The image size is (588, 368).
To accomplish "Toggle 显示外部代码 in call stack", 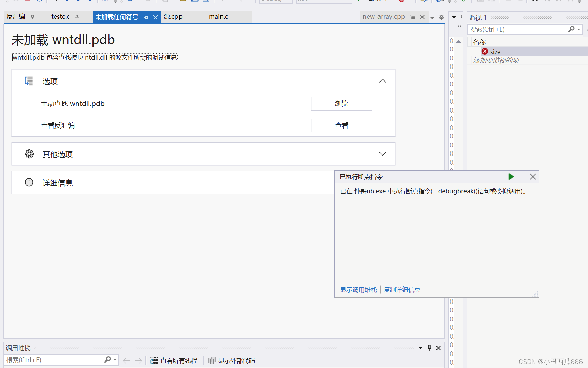I will pos(232,360).
